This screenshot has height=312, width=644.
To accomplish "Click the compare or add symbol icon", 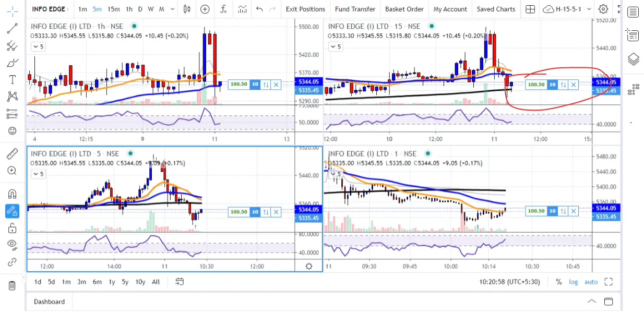I will [x=205, y=9].
